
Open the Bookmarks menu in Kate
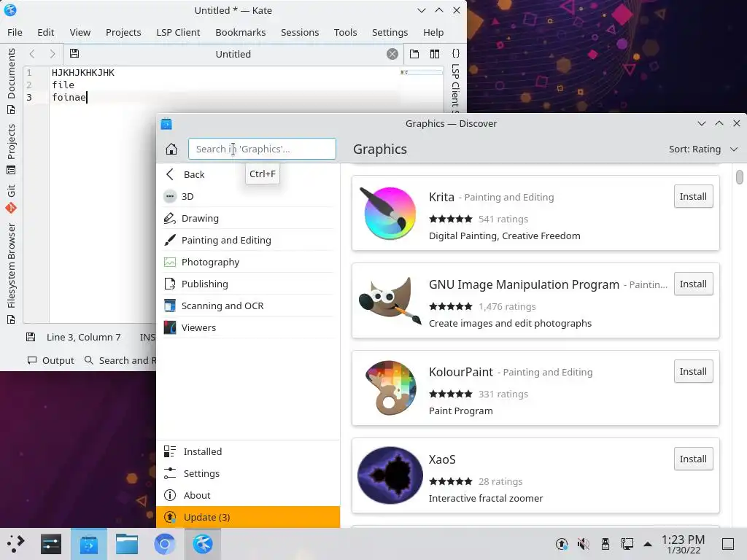pyautogui.click(x=241, y=32)
